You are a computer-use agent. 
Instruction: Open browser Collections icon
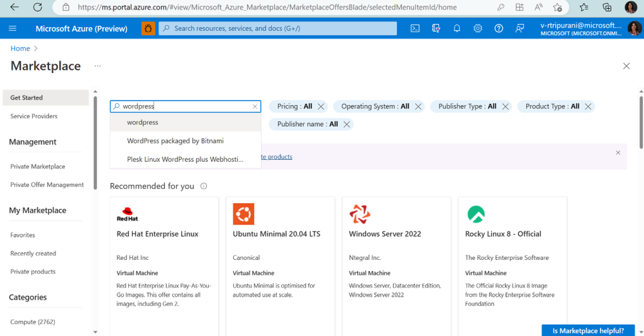(x=607, y=7)
